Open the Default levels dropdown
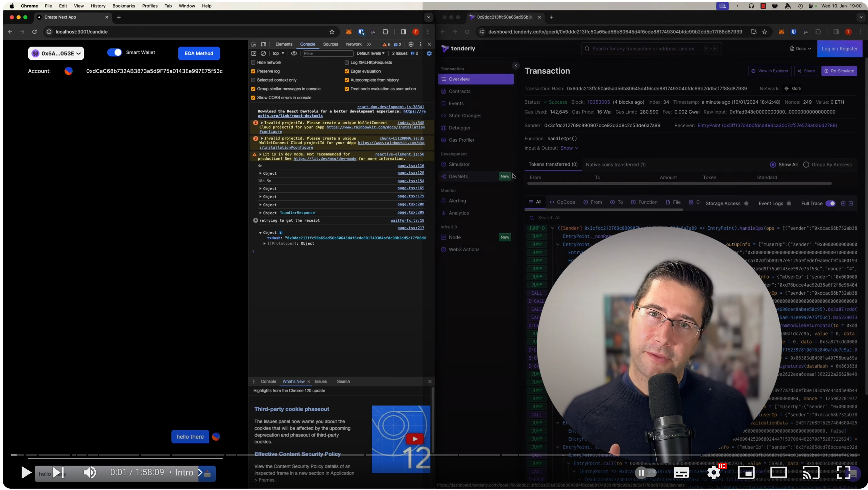This screenshot has width=868, height=490. point(370,53)
